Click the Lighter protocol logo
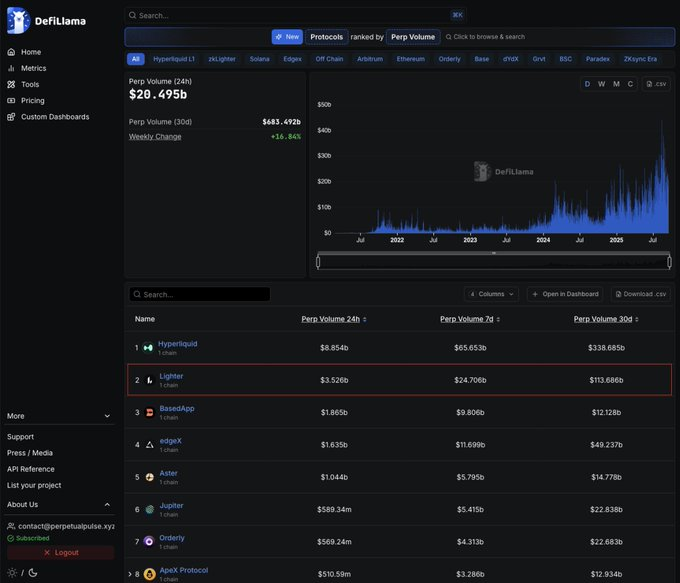This screenshot has height=583, width=680. click(x=149, y=380)
